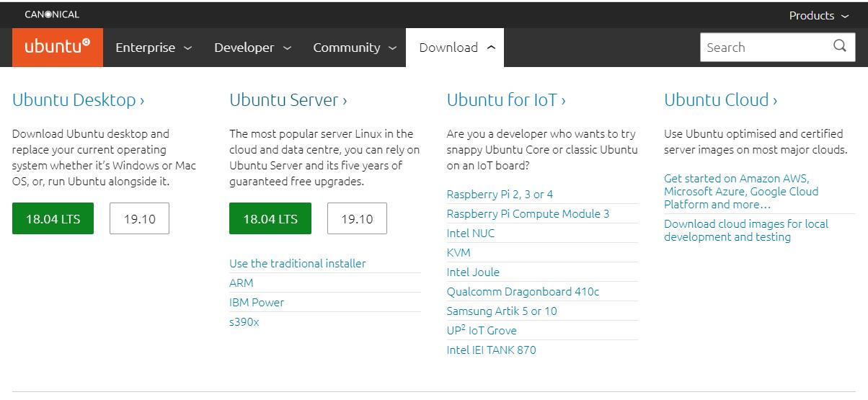
Task: Select Ubuntu Server 19.10 button
Action: click(x=357, y=218)
